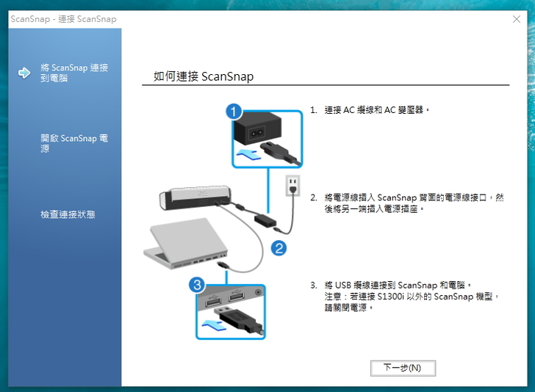Click the blue circle number 2 badge

point(279,248)
